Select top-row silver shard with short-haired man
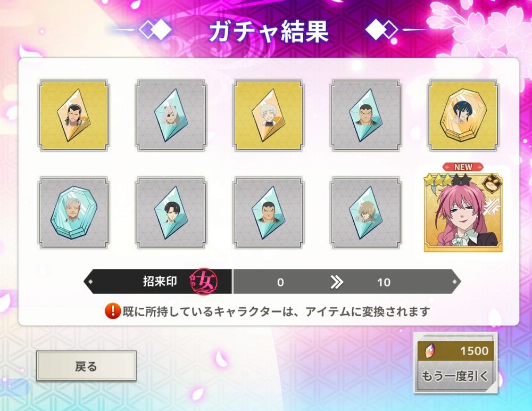This screenshot has height=411, width=532. point(366,116)
